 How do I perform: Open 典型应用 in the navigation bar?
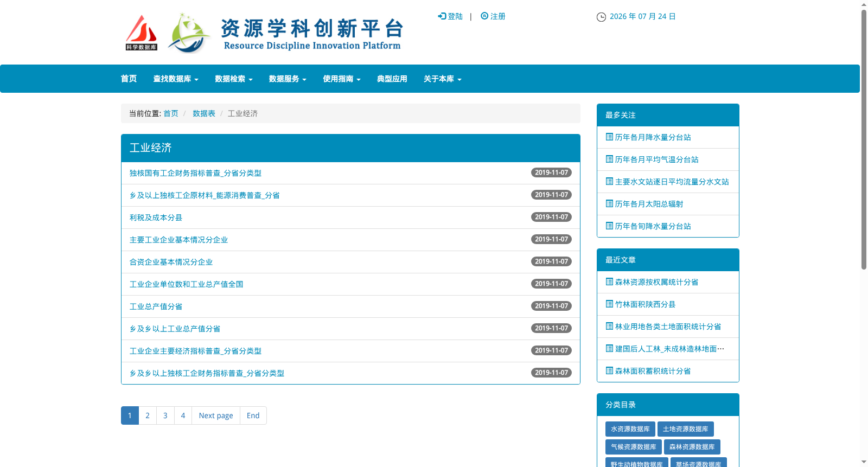pyautogui.click(x=392, y=79)
